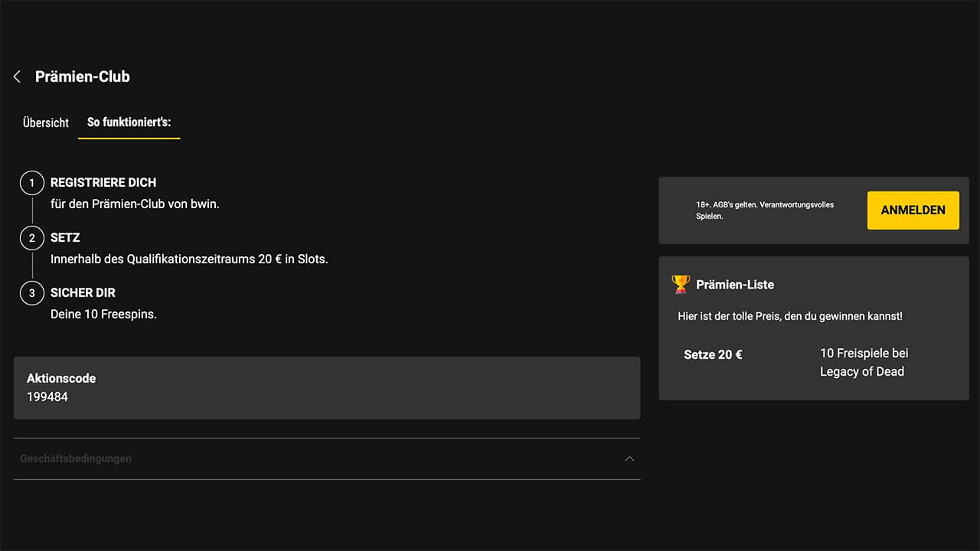This screenshot has width=980, height=551.
Task: Select the So funktioniert's tab
Action: [x=129, y=122]
